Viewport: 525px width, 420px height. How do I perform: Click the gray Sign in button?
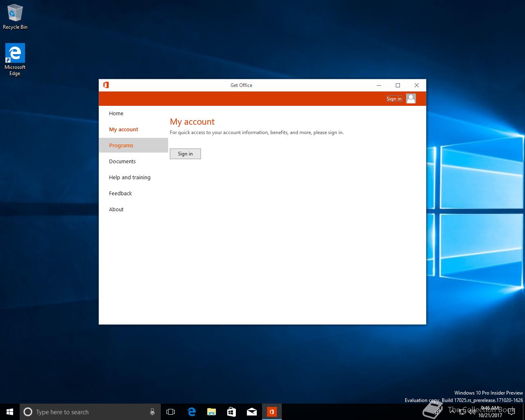pos(185,154)
